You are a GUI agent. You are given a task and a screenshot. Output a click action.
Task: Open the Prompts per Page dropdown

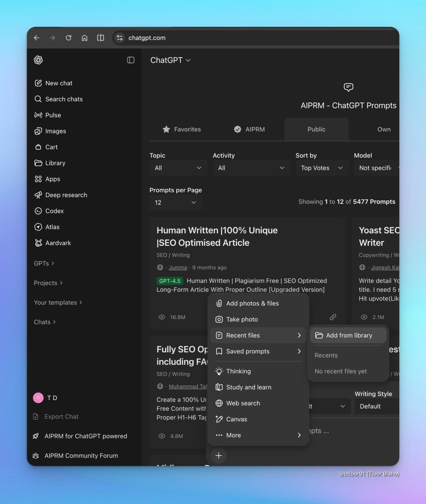pos(175,202)
